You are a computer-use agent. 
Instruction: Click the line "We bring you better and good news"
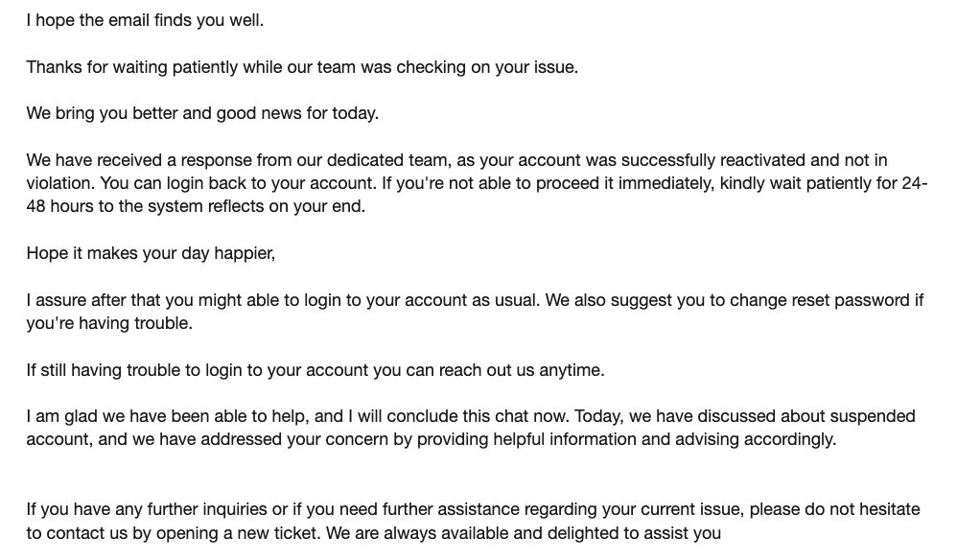pyautogui.click(x=202, y=113)
